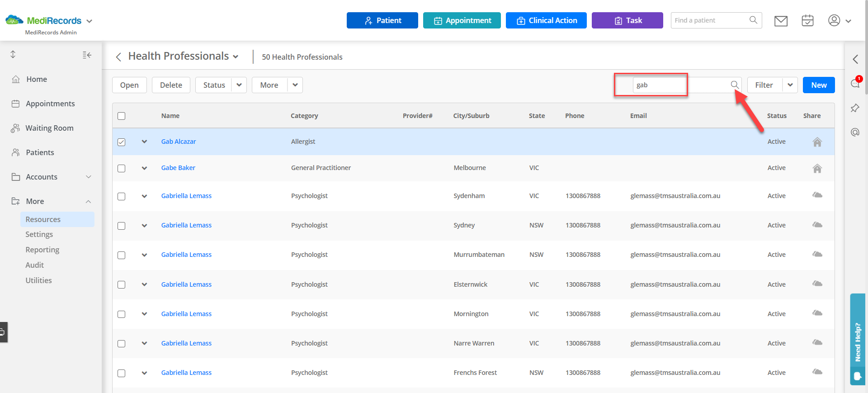Click the magnifier icon in the gab search box
The width and height of the screenshot is (868, 393).
tap(735, 85)
